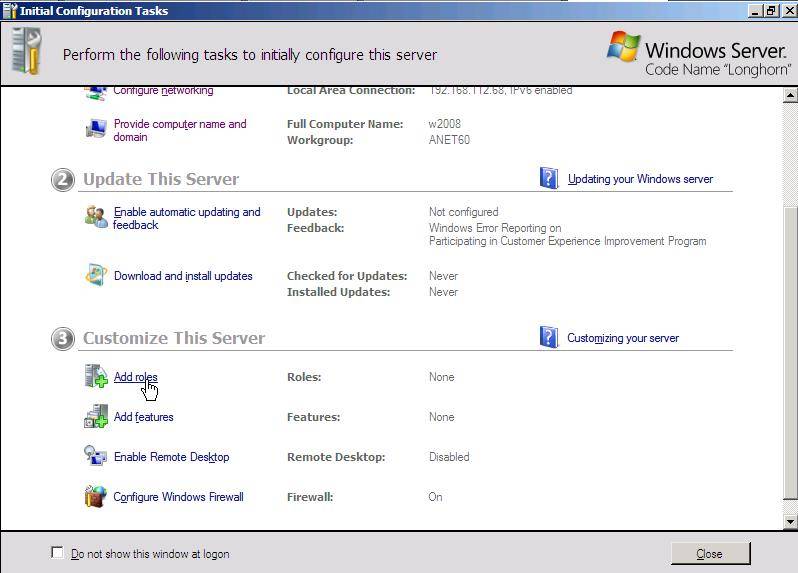The width and height of the screenshot is (798, 573).
Task: Open the Configure networking link
Action: [x=163, y=91]
